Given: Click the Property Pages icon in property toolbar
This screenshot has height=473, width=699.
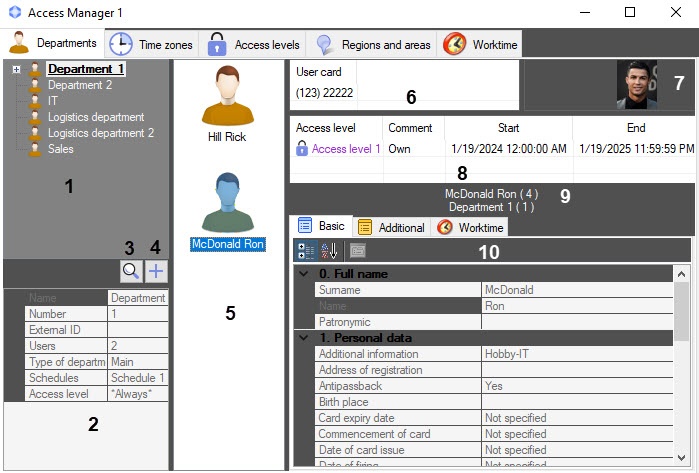Looking at the screenshot, I should 357,250.
